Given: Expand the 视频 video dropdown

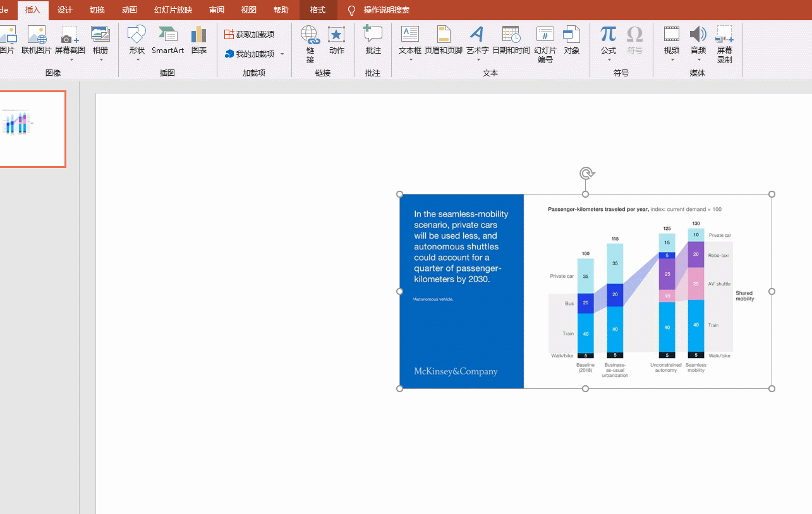Looking at the screenshot, I should point(672,60).
